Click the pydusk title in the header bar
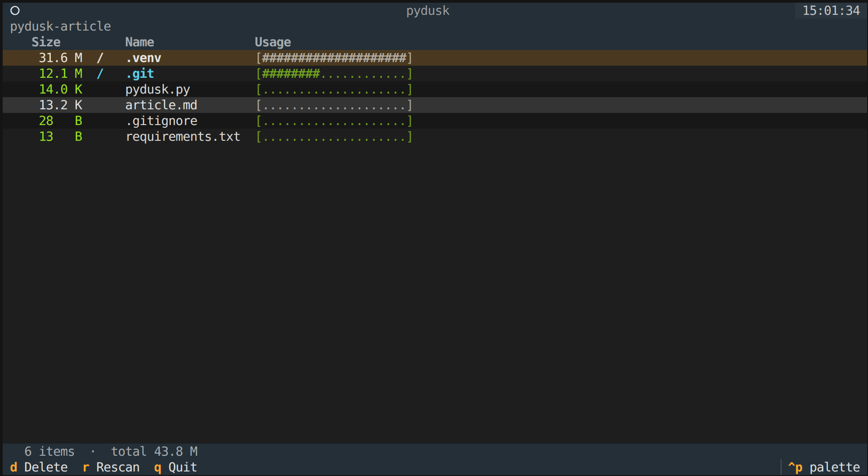 pyautogui.click(x=428, y=10)
